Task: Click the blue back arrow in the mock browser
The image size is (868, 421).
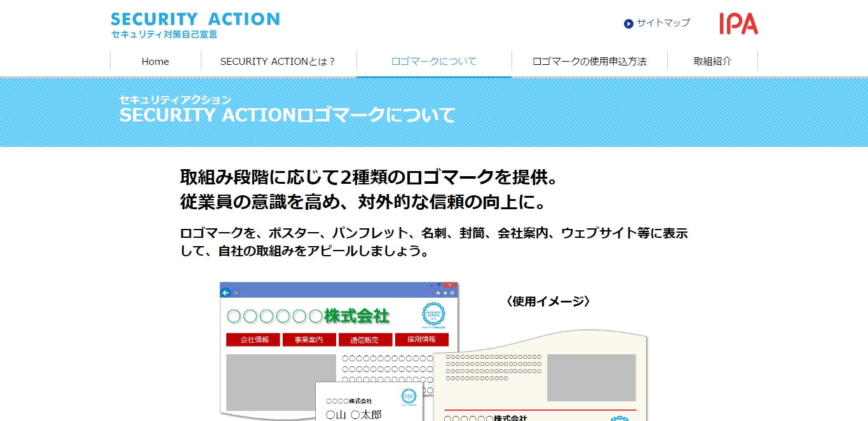Action: (225, 293)
